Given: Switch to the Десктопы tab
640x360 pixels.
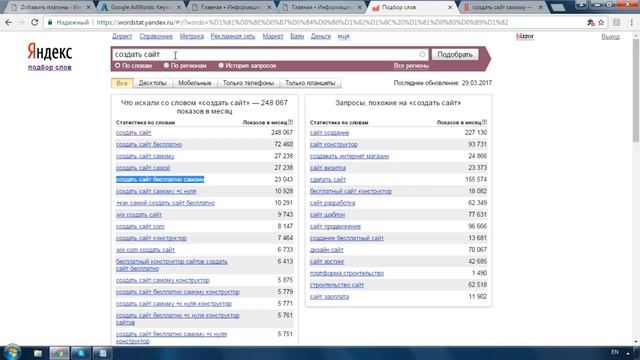Looking at the screenshot, I should pos(153,83).
